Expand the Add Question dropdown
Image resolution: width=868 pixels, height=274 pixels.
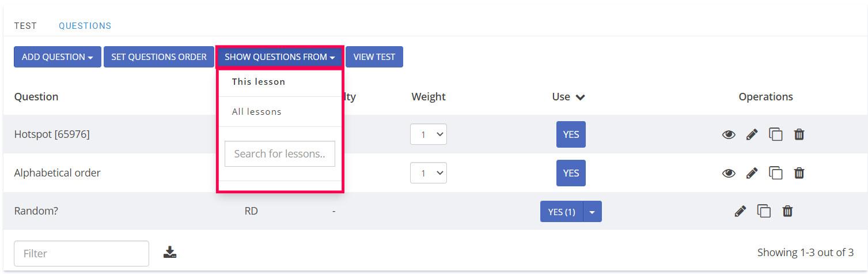(57, 57)
